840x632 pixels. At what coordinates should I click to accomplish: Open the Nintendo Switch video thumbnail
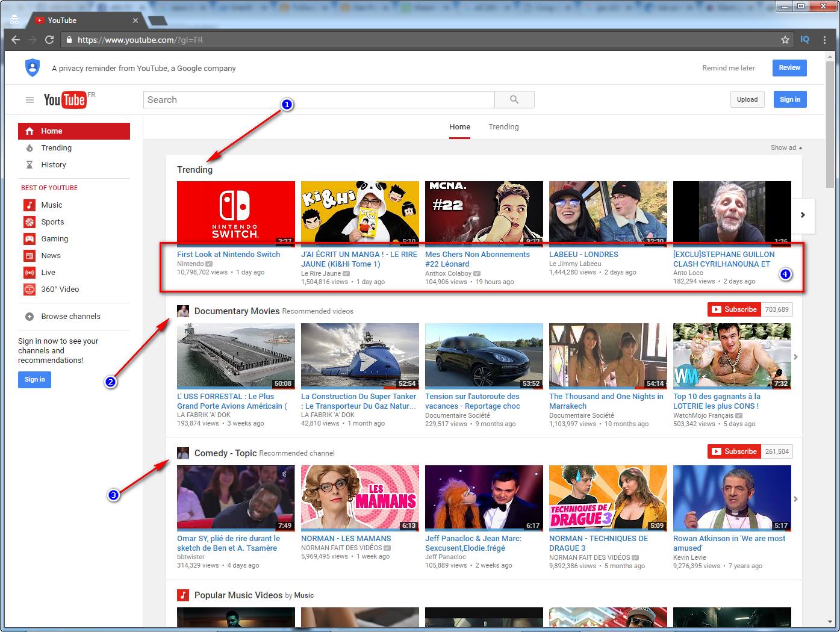coord(236,213)
